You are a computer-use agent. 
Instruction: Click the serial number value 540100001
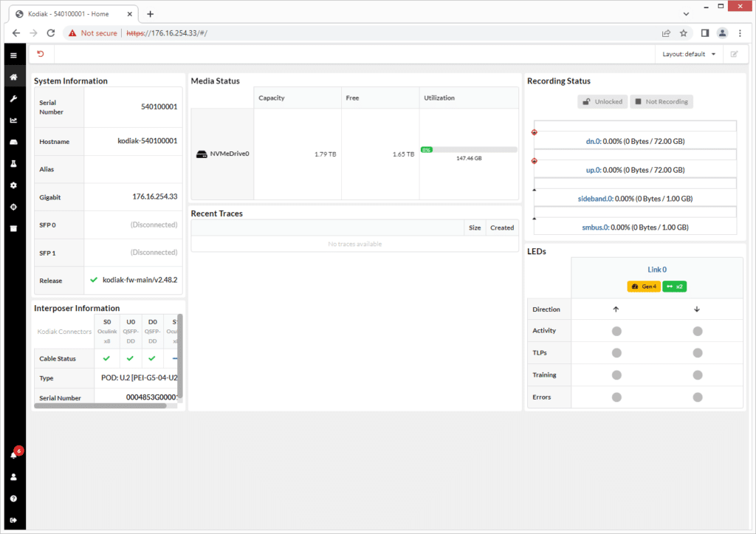tap(159, 106)
